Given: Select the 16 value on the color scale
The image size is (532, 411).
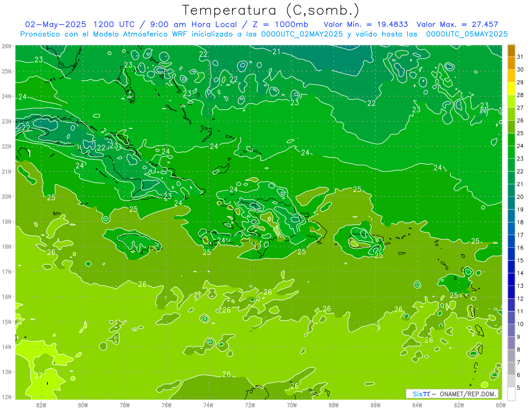Looking at the screenshot, I should [520, 248].
